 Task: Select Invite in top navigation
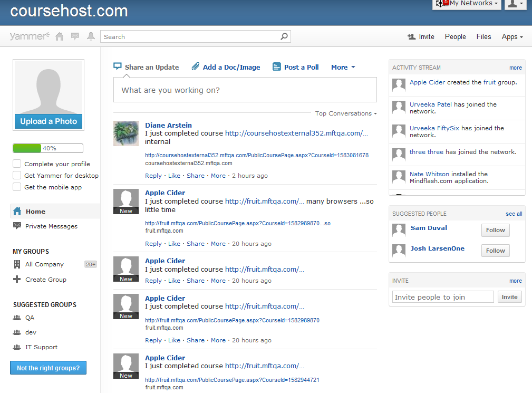[x=427, y=36]
